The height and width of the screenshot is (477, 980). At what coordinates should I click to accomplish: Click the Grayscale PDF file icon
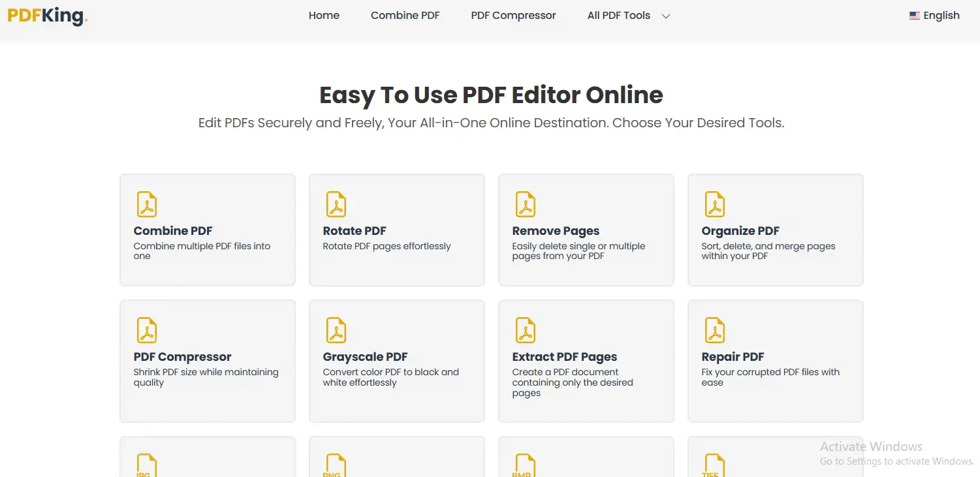336,330
